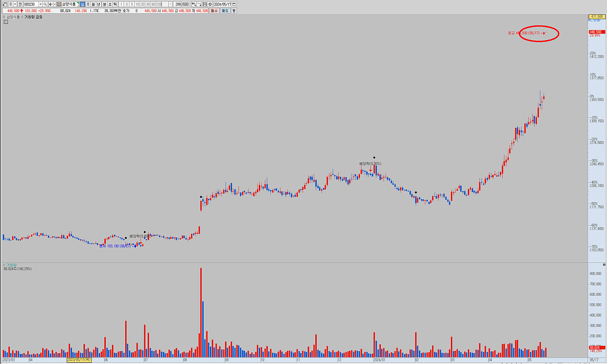This screenshot has height=364, width=607.
Task: Select the weekly (주) chart period
Action: click(x=88, y=4)
